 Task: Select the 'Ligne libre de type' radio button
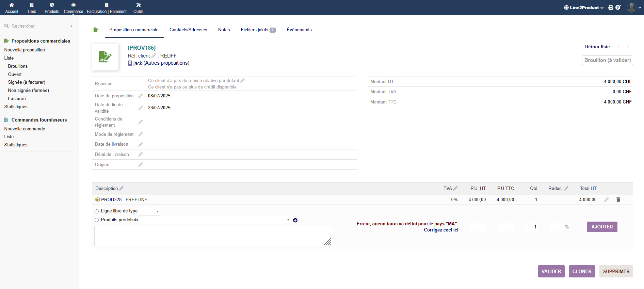97,211
